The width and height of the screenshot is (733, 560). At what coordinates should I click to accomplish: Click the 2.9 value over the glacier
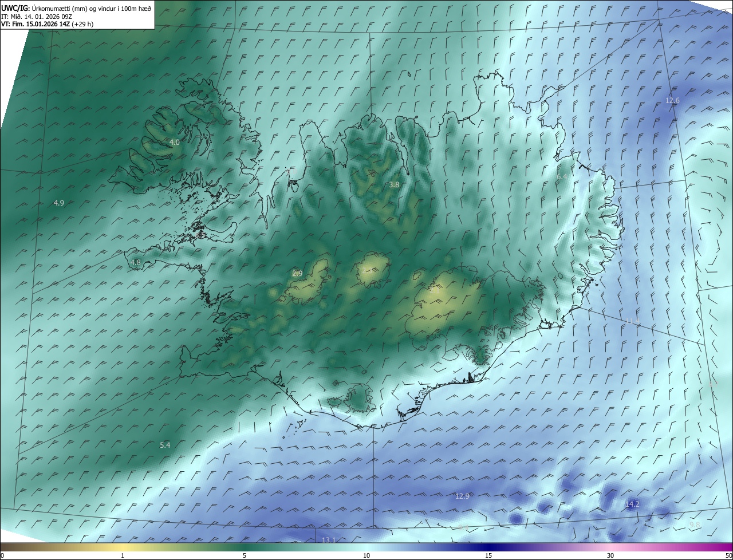click(297, 274)
